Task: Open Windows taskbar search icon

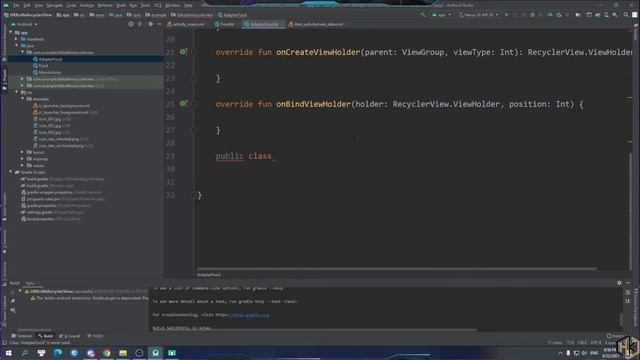Action: click(x=24, y=353)
